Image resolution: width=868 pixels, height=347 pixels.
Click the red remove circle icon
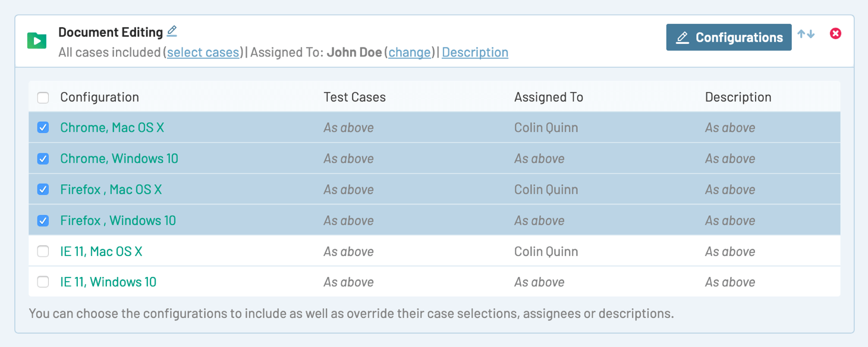tap(835, 34)
